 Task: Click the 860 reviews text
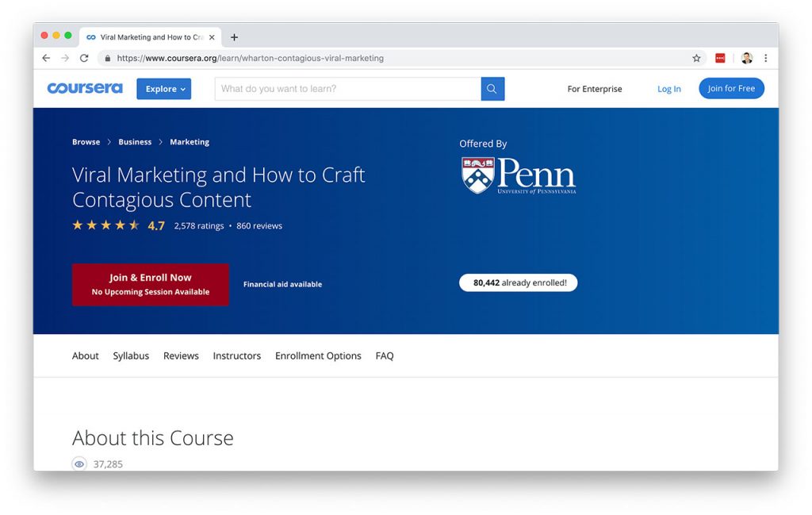(x=259, y=226)
